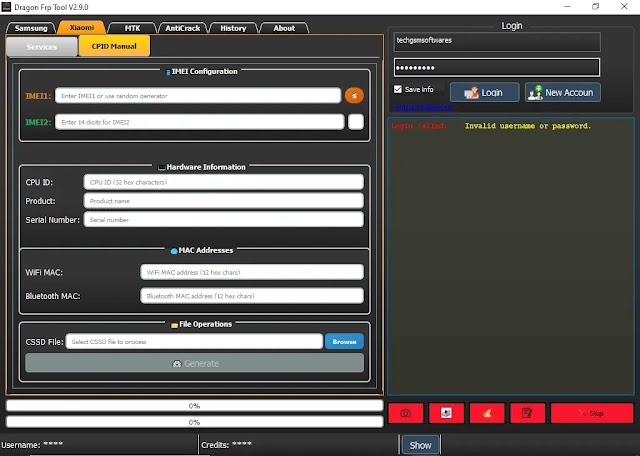Tick the small box beside IMEI2

pos(356,122)
